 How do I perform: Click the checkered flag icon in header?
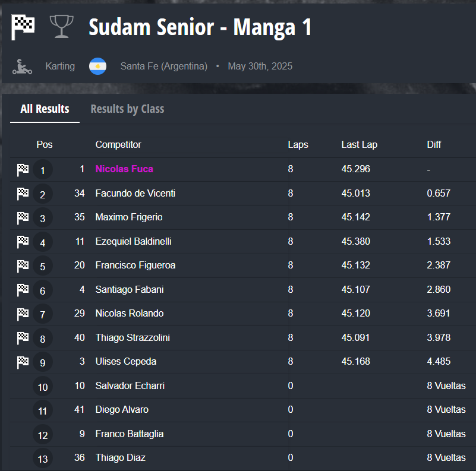[23, 27]
